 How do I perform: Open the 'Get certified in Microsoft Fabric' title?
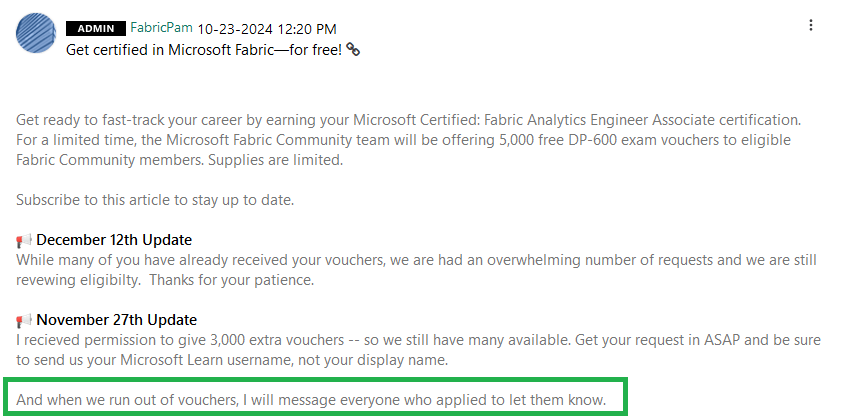(204, 50)
